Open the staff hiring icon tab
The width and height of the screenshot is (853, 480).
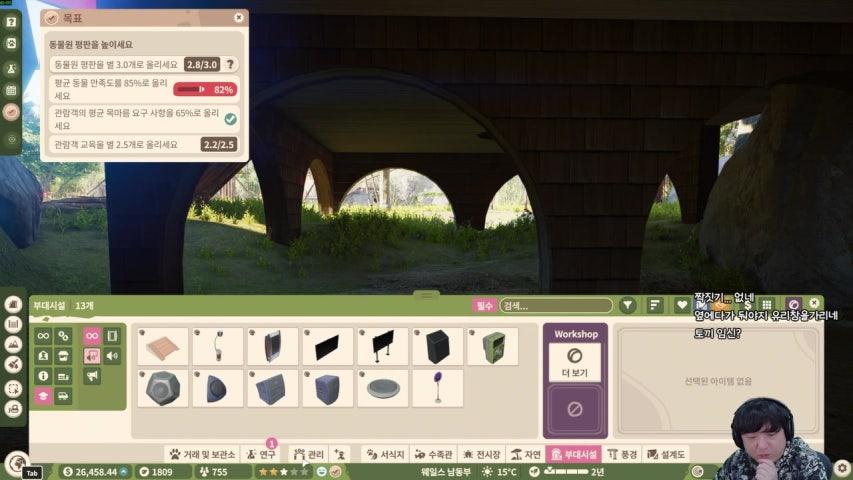[x=340, y=454]
